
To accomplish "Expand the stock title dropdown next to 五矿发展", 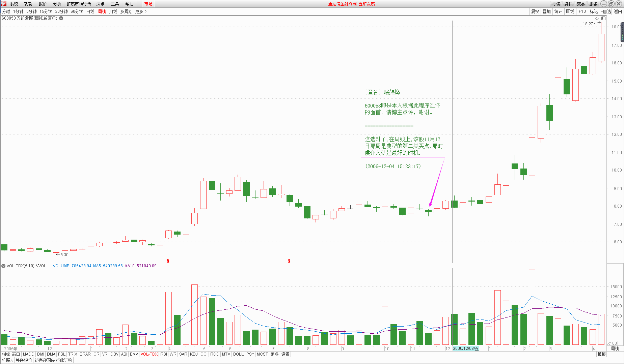I will pos(61,18).
